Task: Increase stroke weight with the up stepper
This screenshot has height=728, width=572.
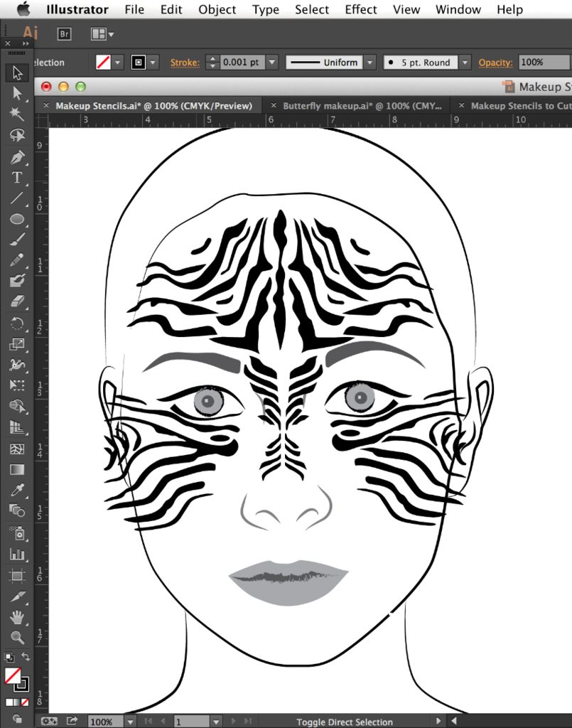Action: (x=212, y=58)
